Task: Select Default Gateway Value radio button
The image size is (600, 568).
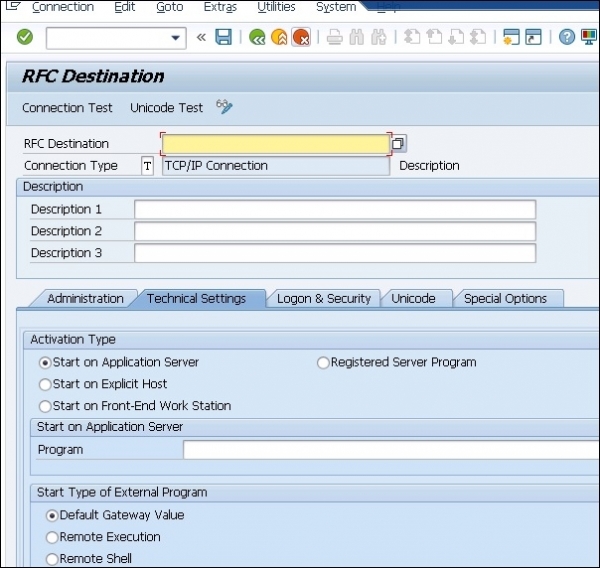Action: coord(52,516)
